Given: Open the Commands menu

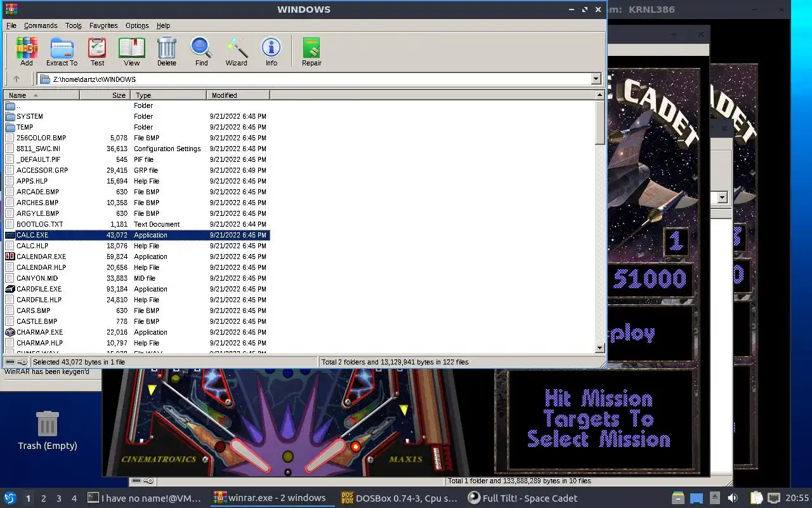Looking at the screenshot, I should click(x=41, y=25).
